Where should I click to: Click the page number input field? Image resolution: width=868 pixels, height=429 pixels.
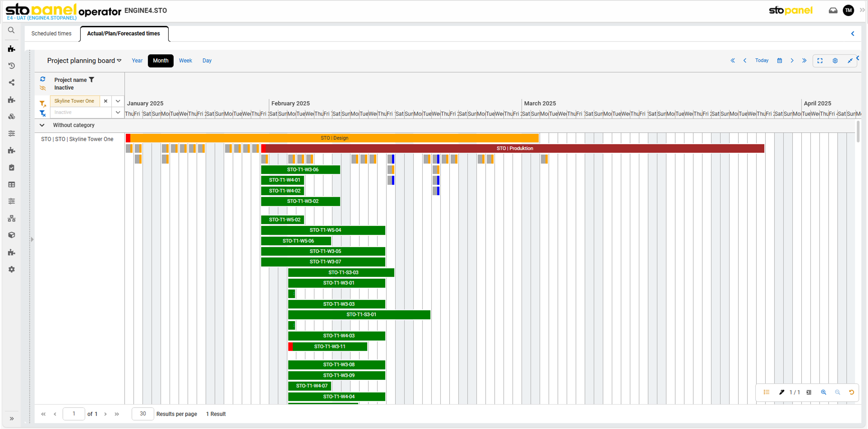[74, 414]
